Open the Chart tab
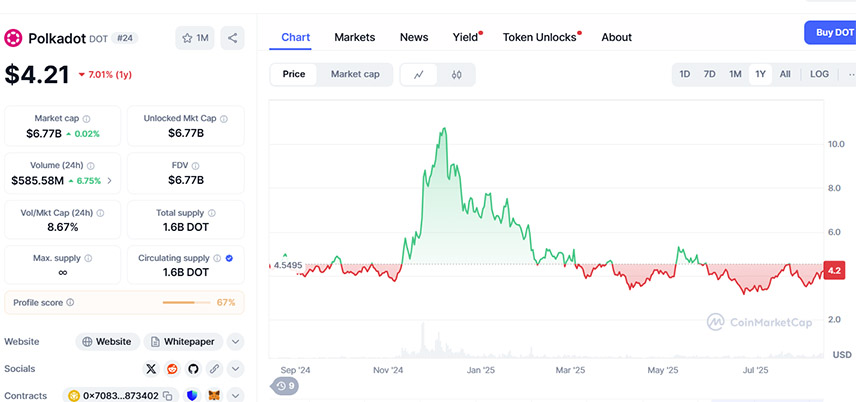 [x=295, y=37]
